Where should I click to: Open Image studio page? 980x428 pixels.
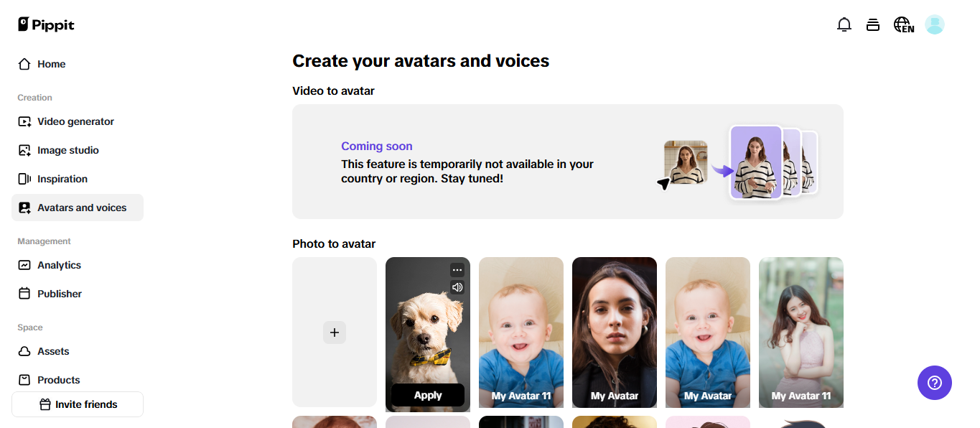click(67, 150)
